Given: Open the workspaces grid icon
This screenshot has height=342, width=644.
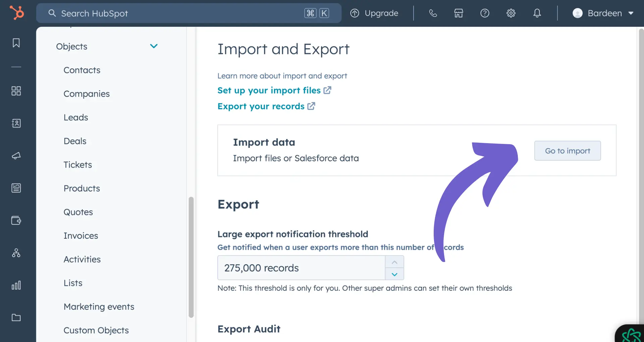Looking at the screenshot, I should [16, 91].
